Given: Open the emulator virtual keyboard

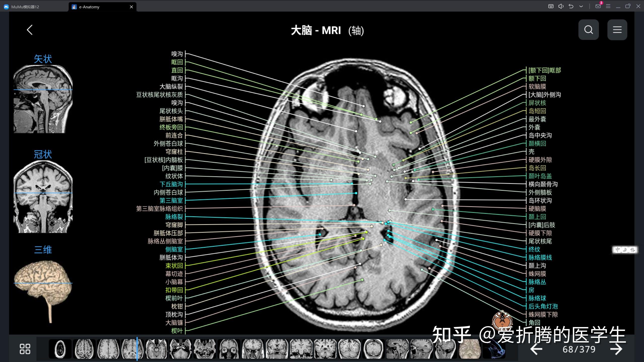Looking at the screenshot, I should (551, 6).
